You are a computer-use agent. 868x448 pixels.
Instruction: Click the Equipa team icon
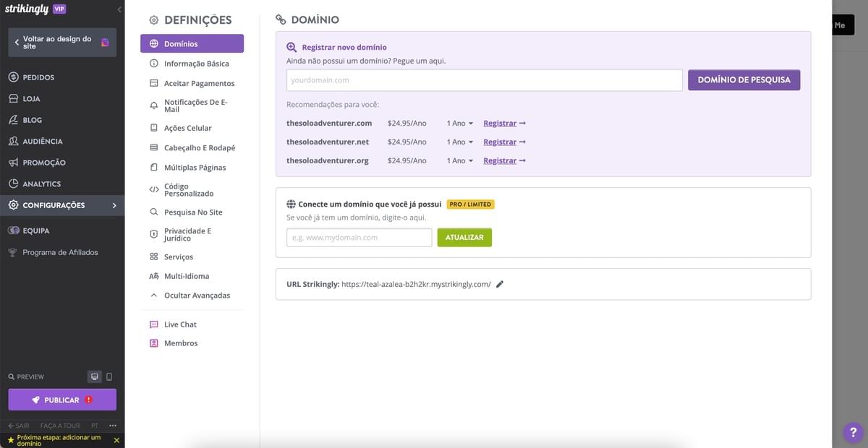tap(13, 231)
